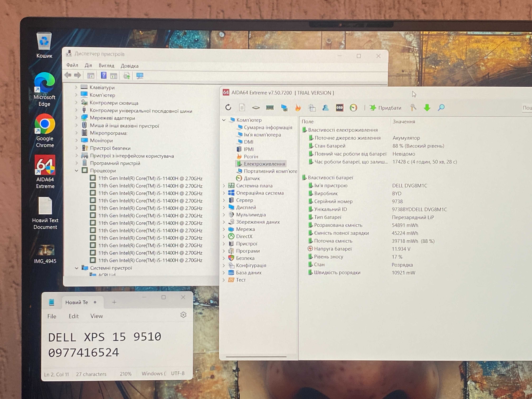The image size is (532, 399).
Task: Select Електроживлення in AIDA64 tree
Action: pos(264,164)
